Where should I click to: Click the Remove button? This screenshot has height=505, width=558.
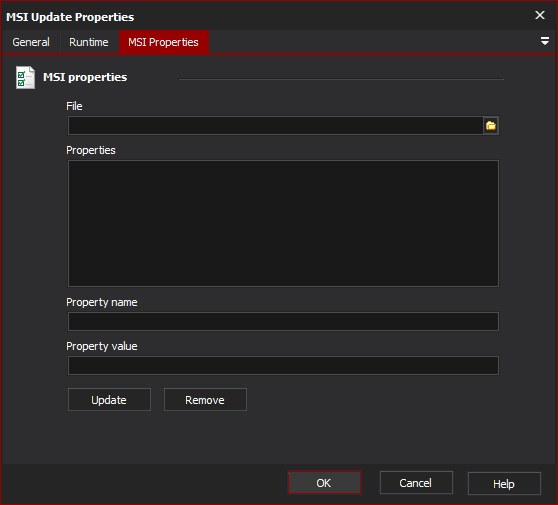[x=205, y=400]
